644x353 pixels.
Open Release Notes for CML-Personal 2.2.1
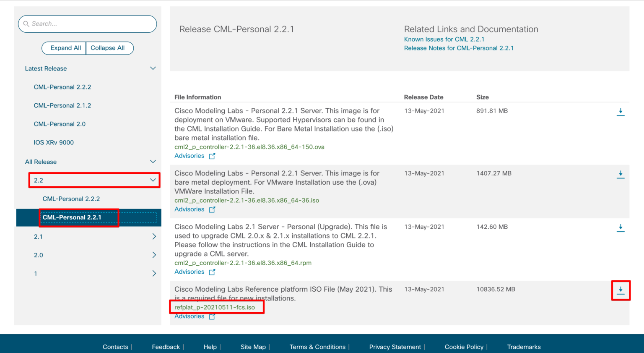coord(459,48)
